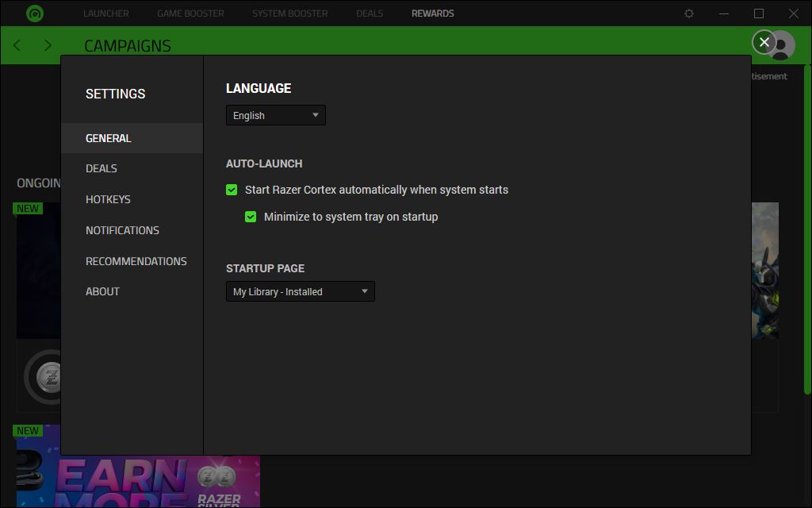Go forward with the right arrow
The height and width of the screenshot is (508, 812).
tap(48, 45)
